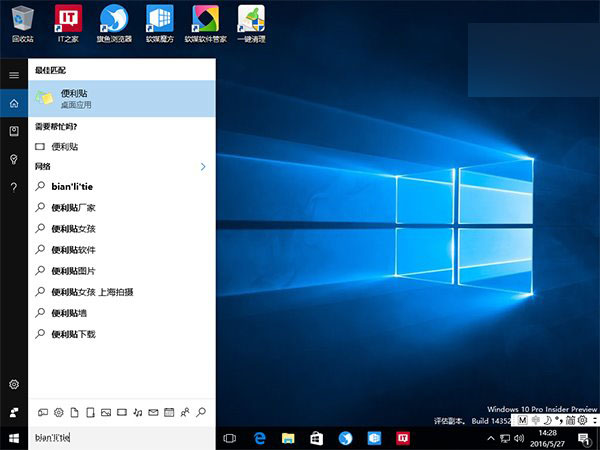This screenshot has height=450, width=600.
Task: Open the Cortana lightbulb reminders icon
Action: coord(14,159)
